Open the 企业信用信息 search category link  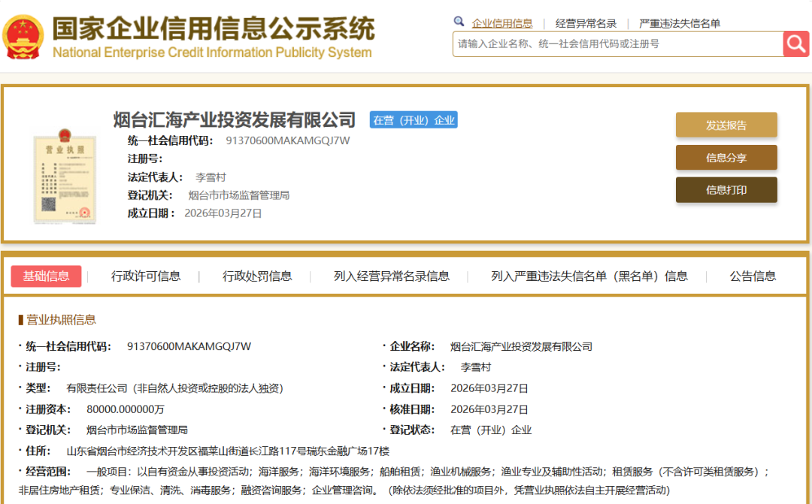(502, 22)
